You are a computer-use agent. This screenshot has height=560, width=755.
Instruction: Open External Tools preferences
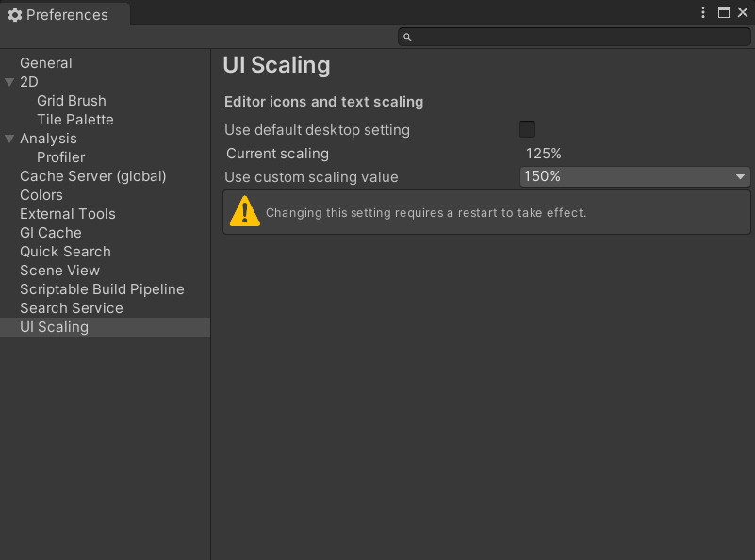point(68,214)
